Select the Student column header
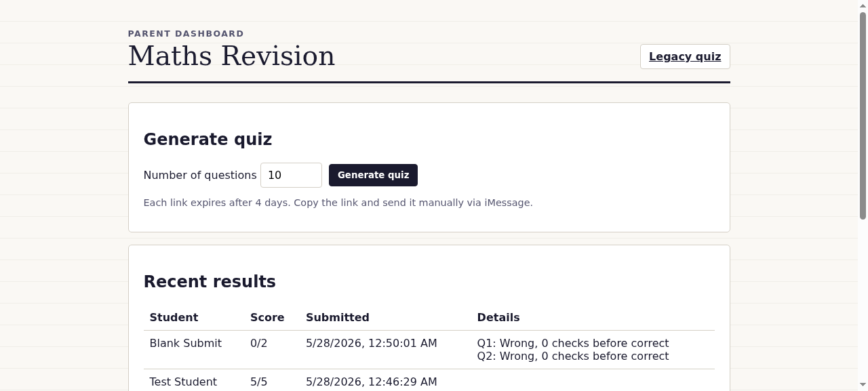Screen dimensions: 868x391 click(x=174, y=317)
